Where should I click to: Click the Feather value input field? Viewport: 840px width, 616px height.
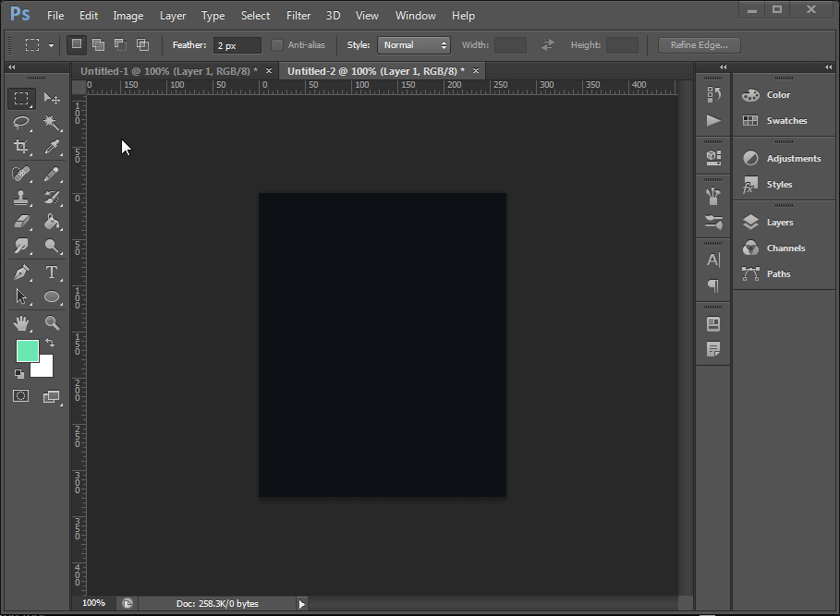[237, 44]
